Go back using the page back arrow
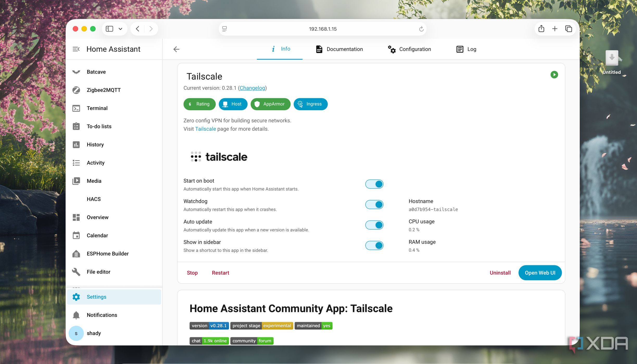 176,49
